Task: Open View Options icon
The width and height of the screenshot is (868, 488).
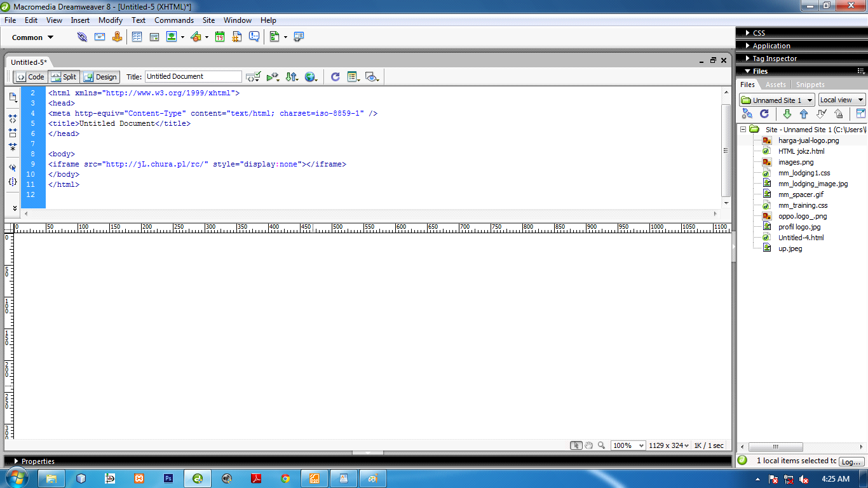Action: point(353,77)
